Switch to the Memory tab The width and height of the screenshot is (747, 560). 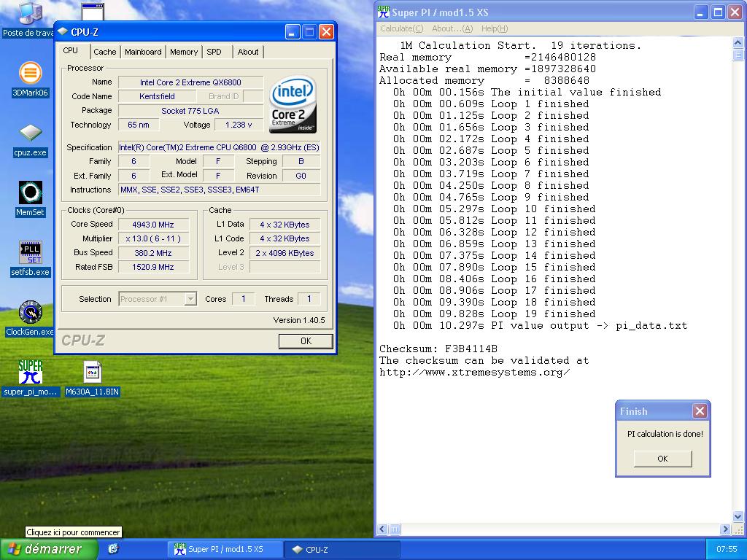click(x=183, y=52)
